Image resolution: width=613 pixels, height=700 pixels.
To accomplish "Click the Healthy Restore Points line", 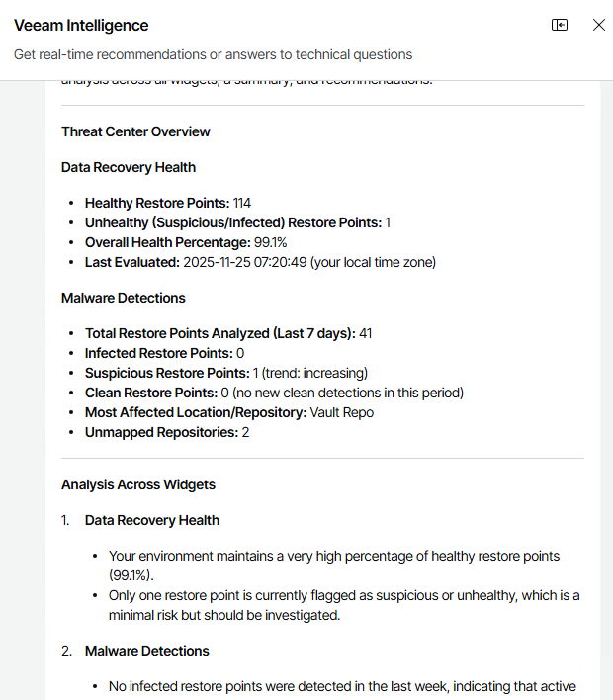I will point(168,203).
